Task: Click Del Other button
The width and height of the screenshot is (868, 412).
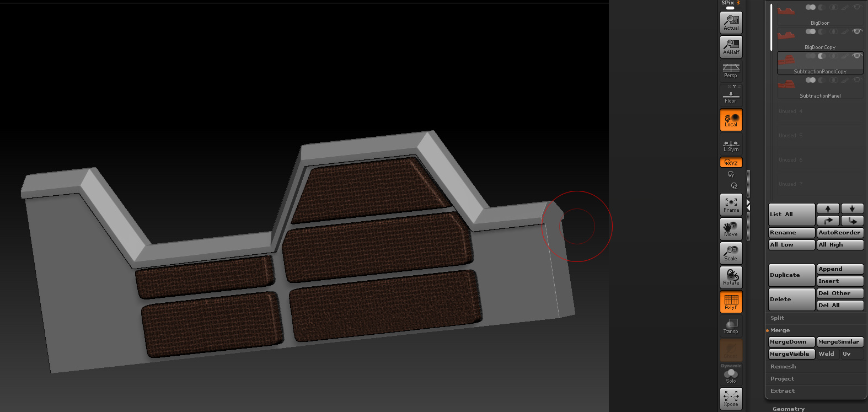Action: click(x=840, y=293)
